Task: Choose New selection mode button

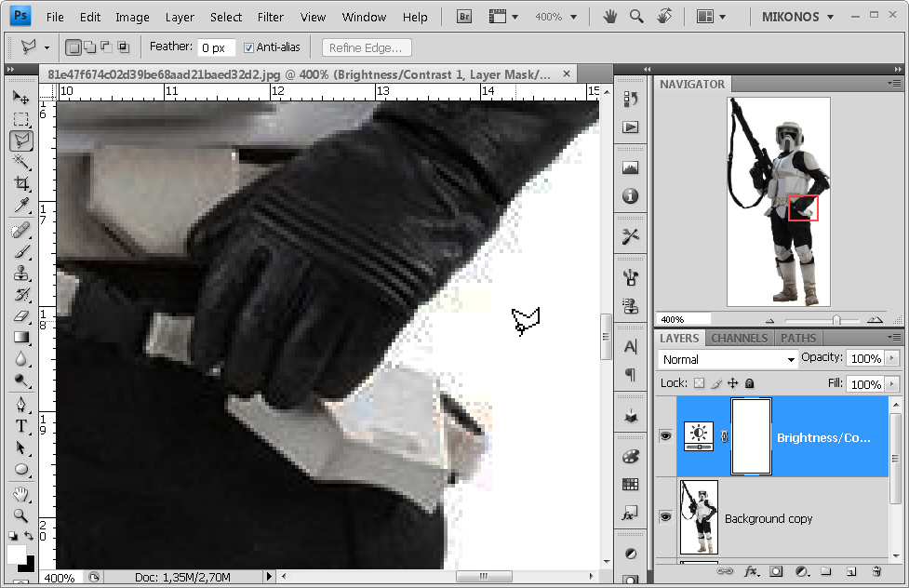Action: pos(74,47)
